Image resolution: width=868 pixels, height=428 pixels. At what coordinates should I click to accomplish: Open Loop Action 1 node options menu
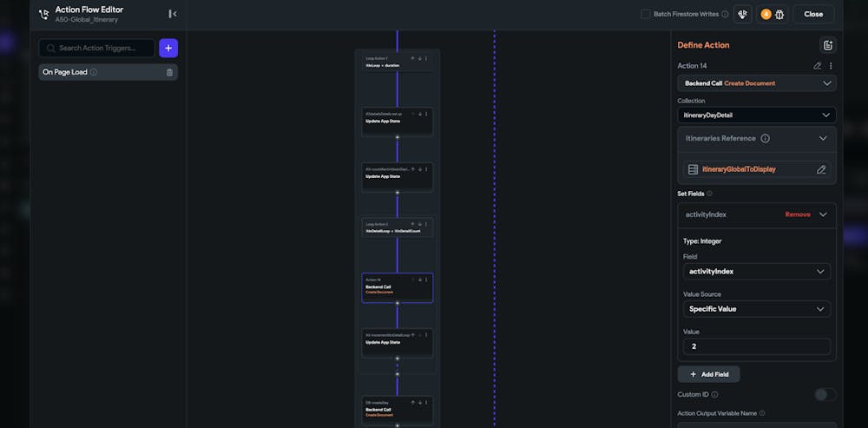pyautogui.click(x=425, y=58)
